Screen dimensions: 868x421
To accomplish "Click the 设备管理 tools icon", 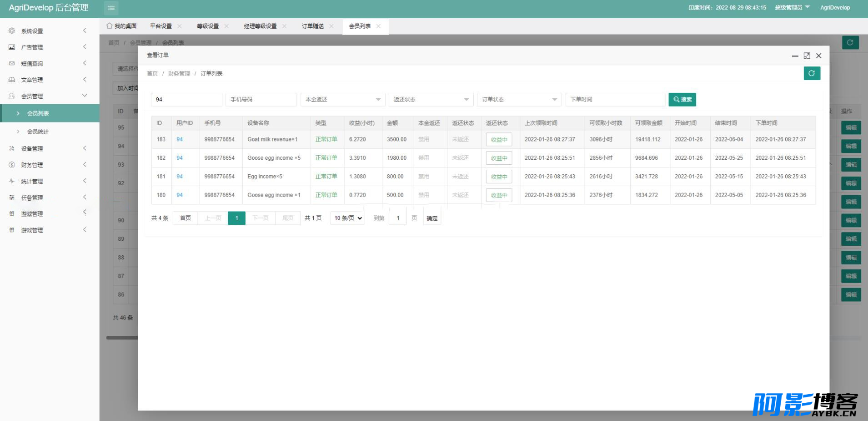I will 12,148.
